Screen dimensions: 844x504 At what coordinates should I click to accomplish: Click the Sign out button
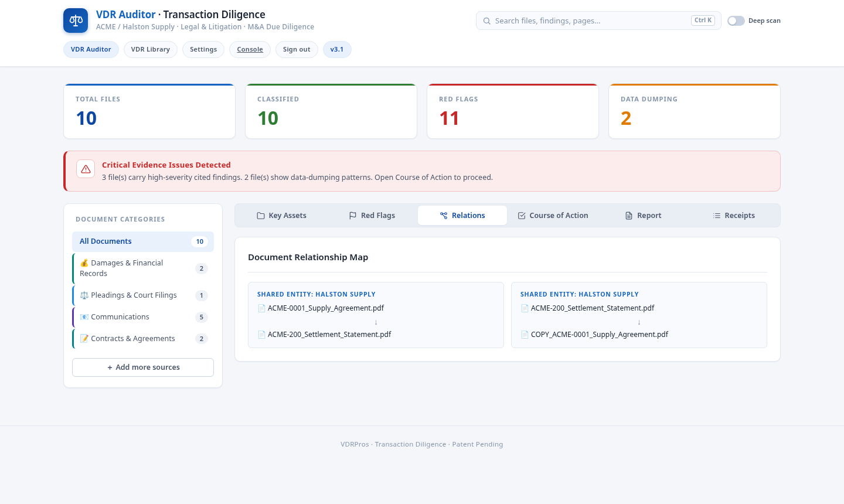[x=297, y=49]
